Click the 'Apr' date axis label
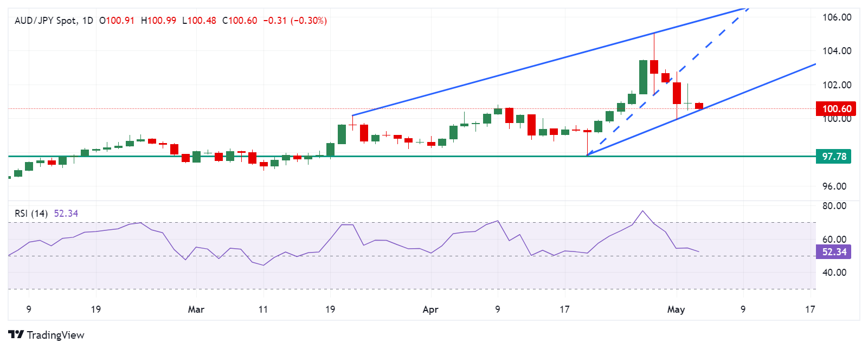The image size is (868, 349). (x=430, y=309)
